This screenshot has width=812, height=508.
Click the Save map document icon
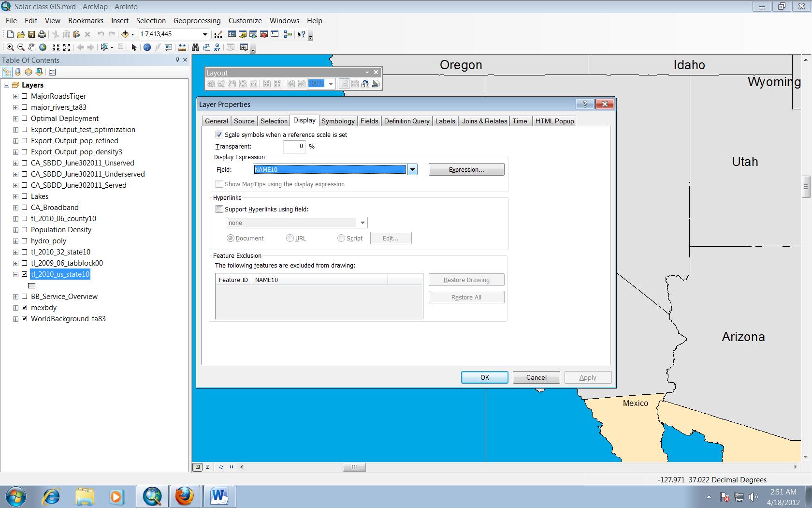coord(31,34)
